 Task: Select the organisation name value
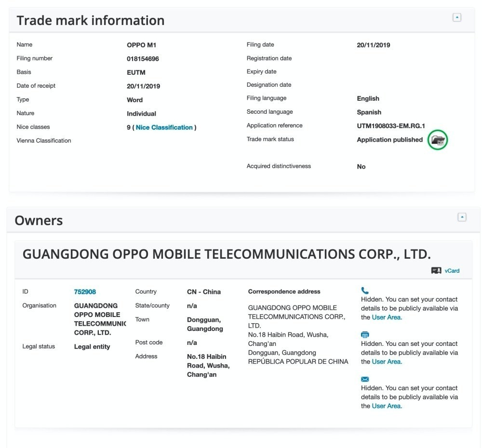100,319
